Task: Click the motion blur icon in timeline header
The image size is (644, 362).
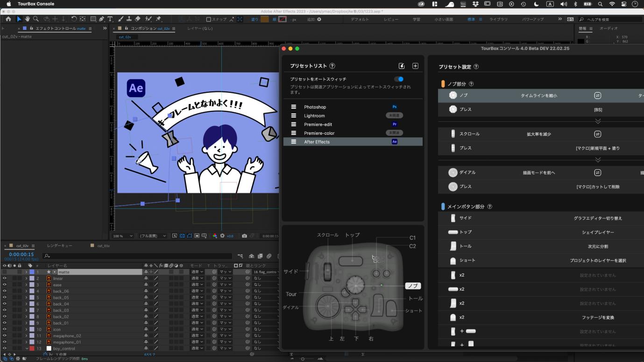Action: point(269,256)
